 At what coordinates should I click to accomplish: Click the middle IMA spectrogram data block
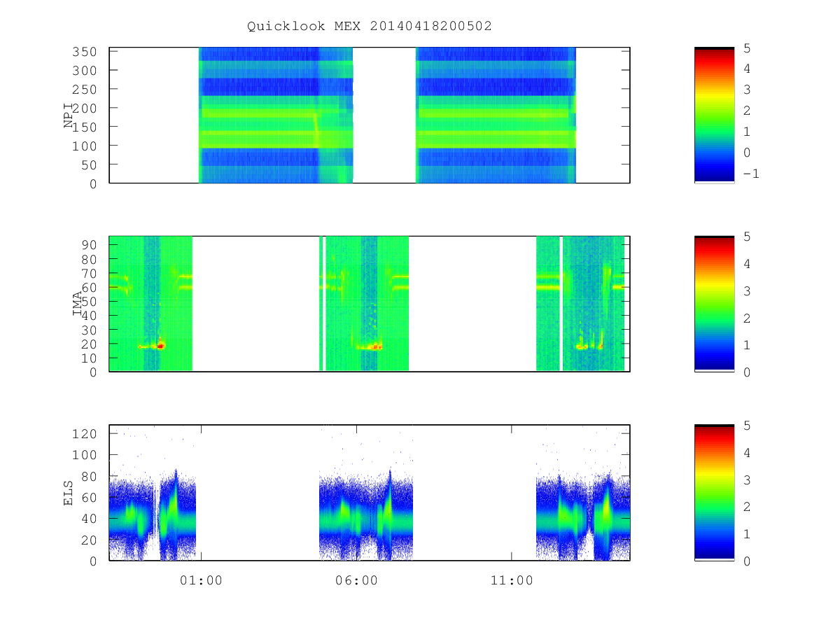click(364, 304)
